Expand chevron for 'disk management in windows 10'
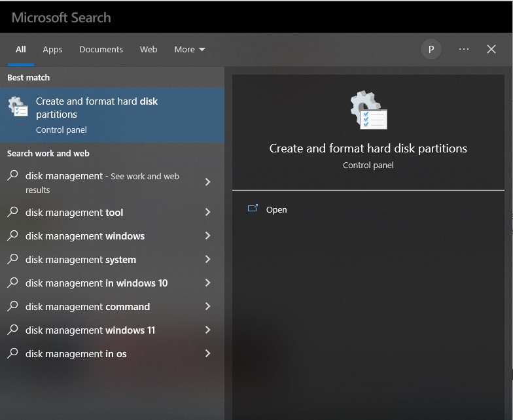This screenshot has width=513, height=420. pos(207,283)
